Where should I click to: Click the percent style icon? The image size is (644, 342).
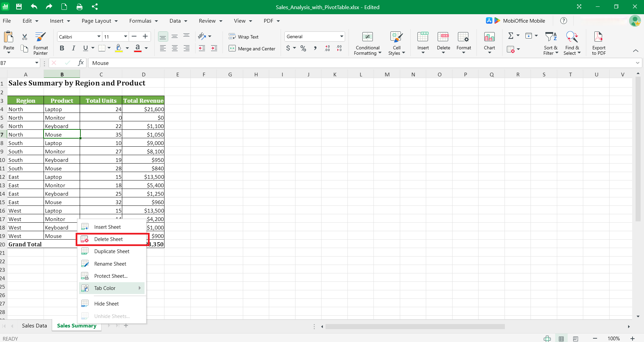point(303,48)
